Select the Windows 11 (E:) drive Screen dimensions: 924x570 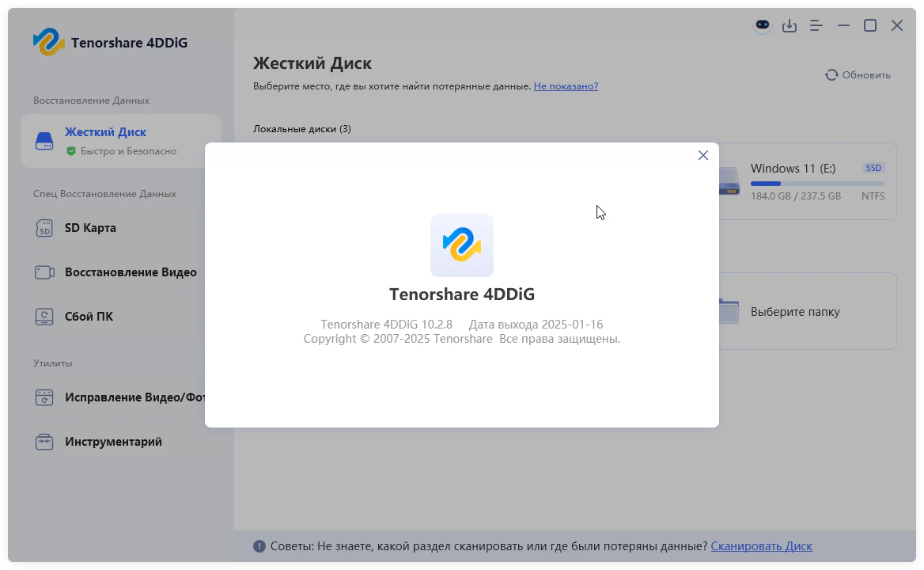click(x=807, y=180)
